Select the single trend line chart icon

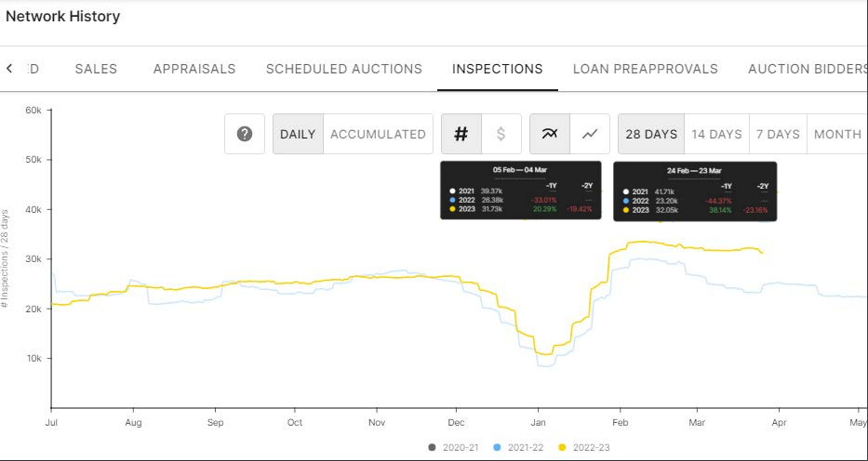pyautogui.click(x=590, y=134)
